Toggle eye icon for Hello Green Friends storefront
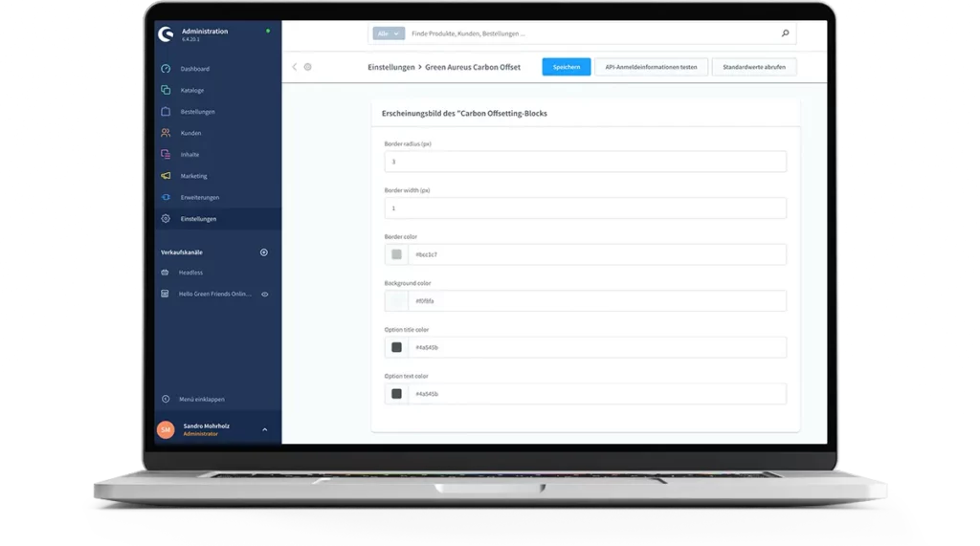The width and height of the screenshot is (980, 546). (x=264, y=294)
